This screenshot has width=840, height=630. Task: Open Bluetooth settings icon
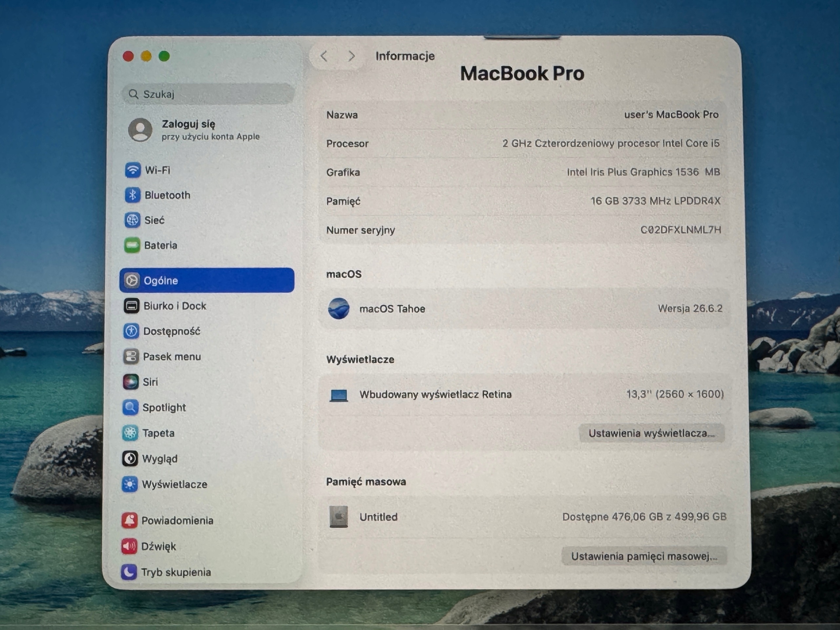[x=132, y=195]
